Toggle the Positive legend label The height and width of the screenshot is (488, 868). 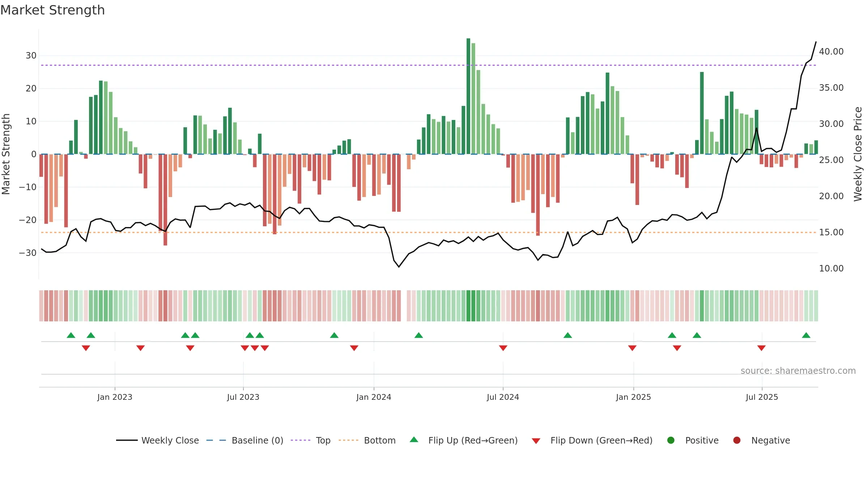(x=702, y=441)
